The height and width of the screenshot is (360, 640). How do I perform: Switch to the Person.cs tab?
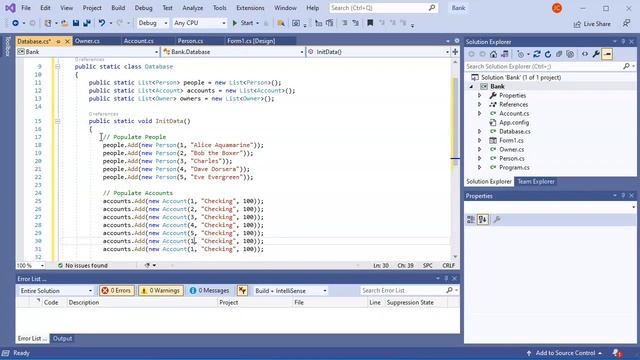point(190,41)
